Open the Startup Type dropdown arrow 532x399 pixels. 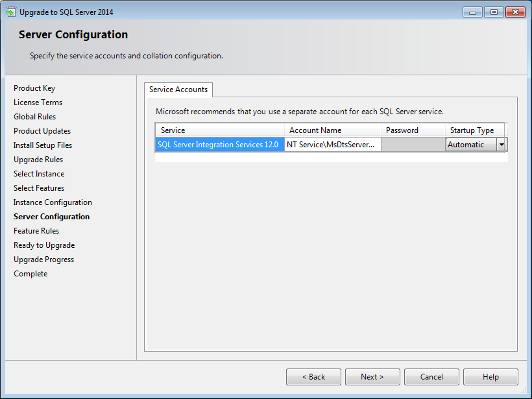[x=501, y=145]
